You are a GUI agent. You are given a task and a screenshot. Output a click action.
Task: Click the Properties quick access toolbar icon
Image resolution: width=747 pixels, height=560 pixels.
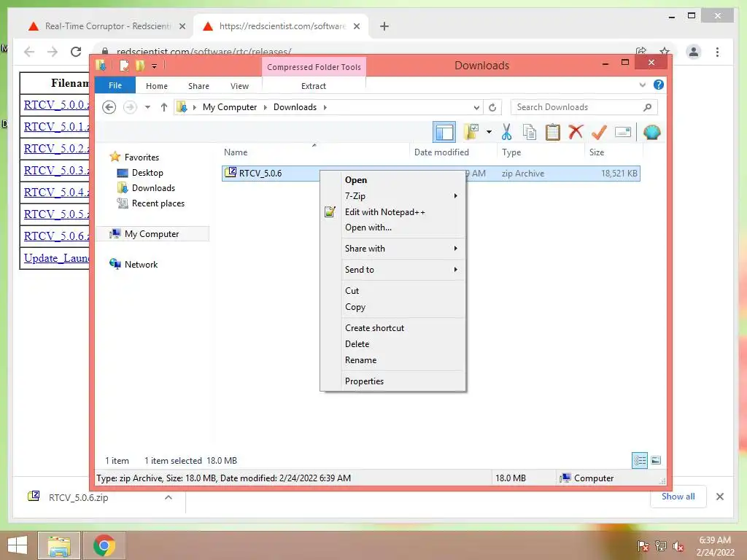(x=124, y=66)
